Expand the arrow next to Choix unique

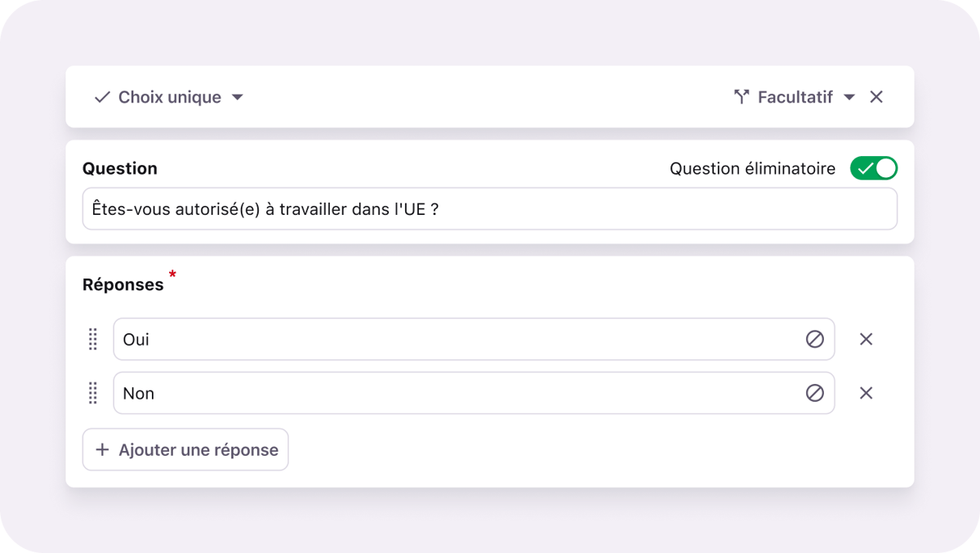(x=238, y=97)
